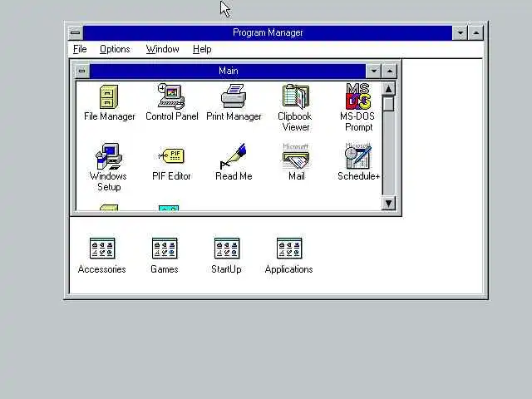Click scroll down arrow in Main window
Screen dimensions: 532x399
[x=388, y=203]
